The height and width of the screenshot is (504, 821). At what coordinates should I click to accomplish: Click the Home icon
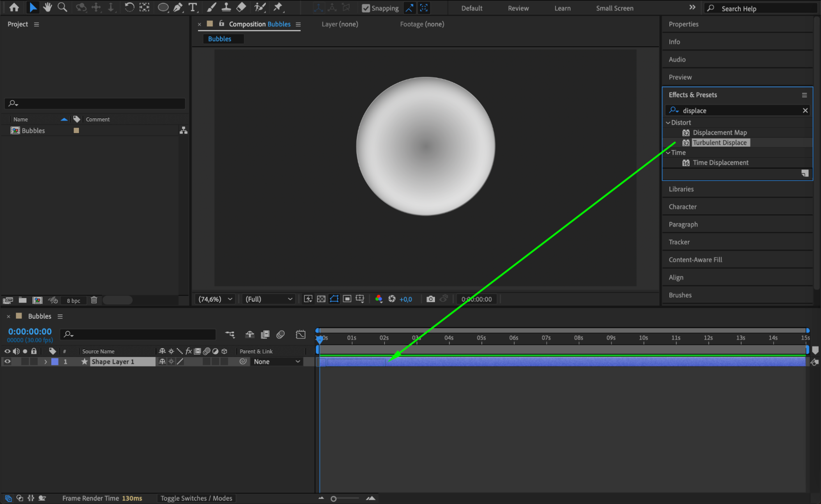click(x=14, y=7)
